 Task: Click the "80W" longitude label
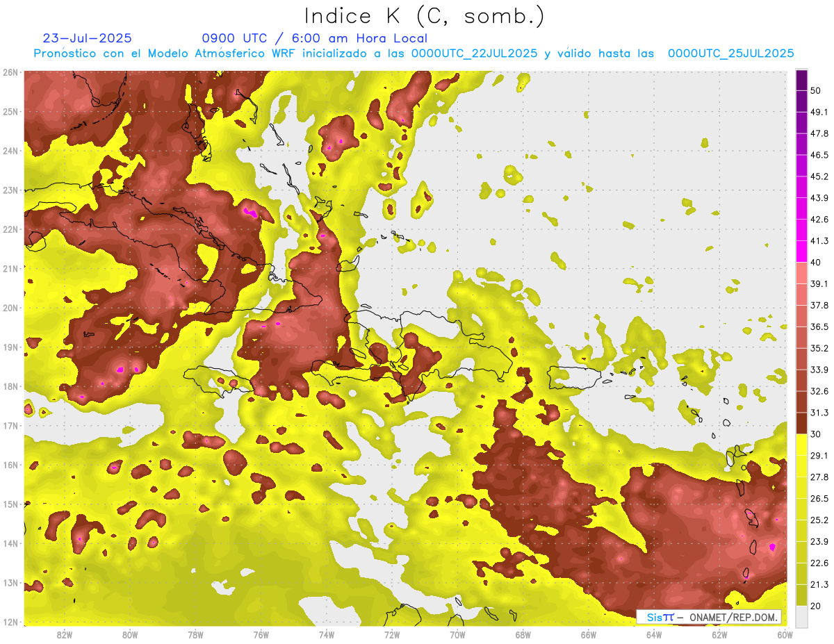pos(130,634)
